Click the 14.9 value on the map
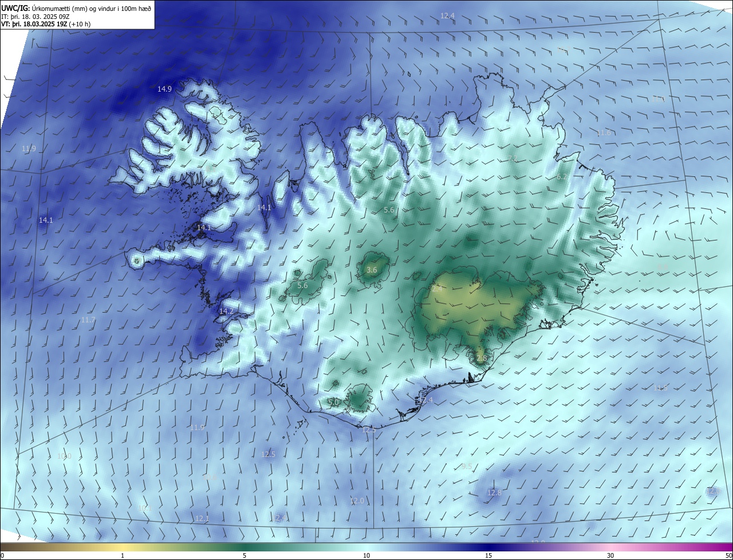Viewport: 733px width, 560px height. point(164,89)
